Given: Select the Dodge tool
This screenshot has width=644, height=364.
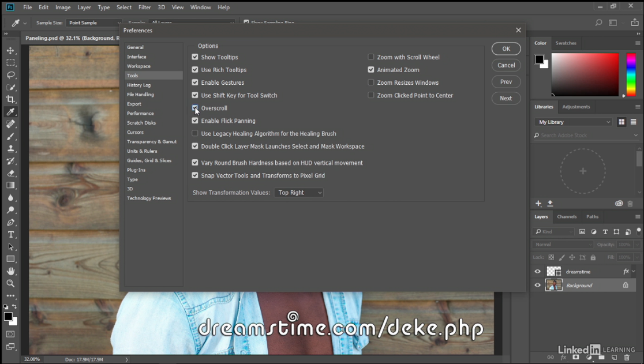Looking at the screenshot, I should [11, 210].
